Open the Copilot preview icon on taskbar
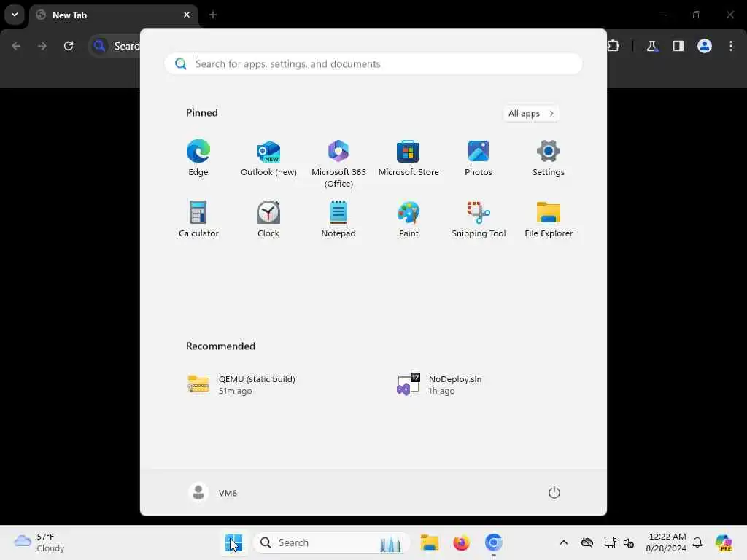This screenshot has height=560, width=747. tap(724, 542)
